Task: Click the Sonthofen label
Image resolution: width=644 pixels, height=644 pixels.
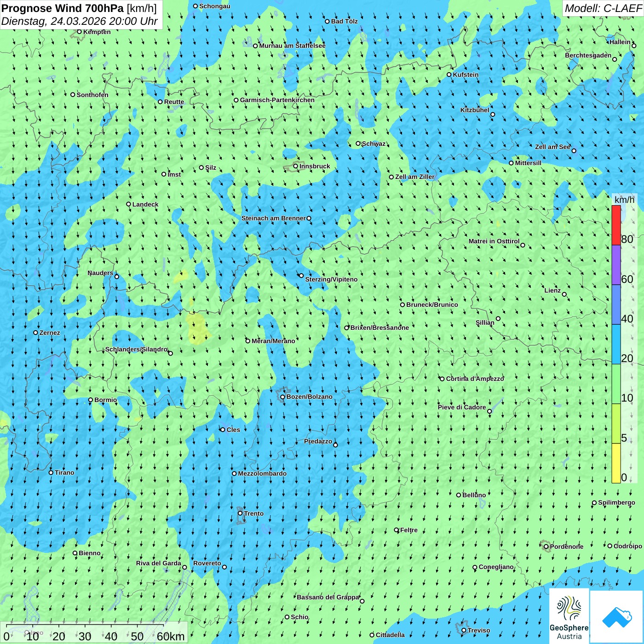Action: pyautogui.click(x=92, y=95)
